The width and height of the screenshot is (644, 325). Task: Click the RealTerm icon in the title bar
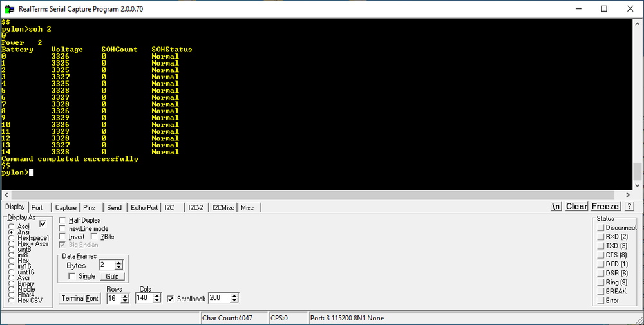8,8
